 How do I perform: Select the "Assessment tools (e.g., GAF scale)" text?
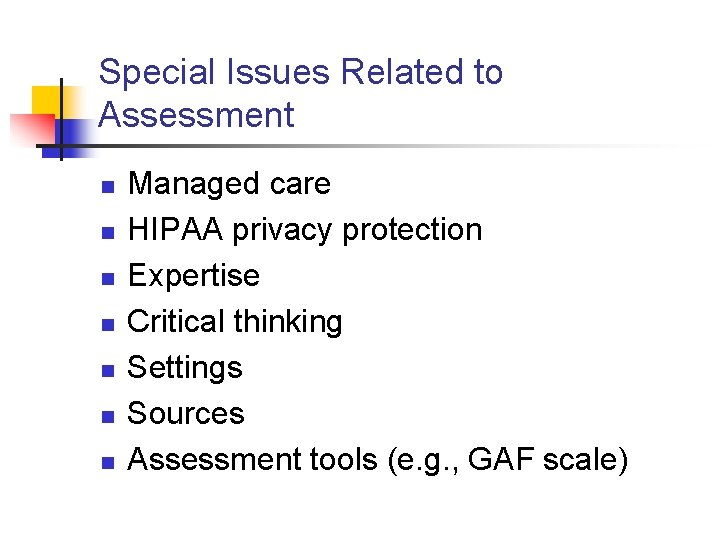[378, 460]
